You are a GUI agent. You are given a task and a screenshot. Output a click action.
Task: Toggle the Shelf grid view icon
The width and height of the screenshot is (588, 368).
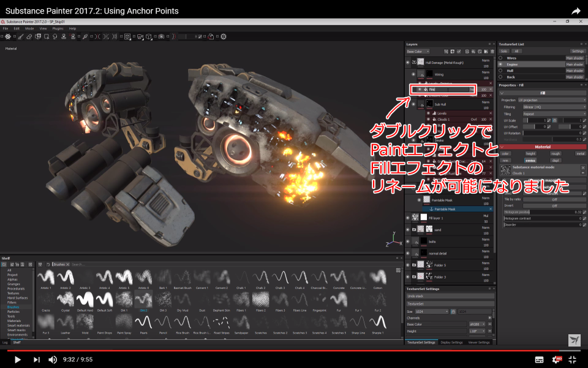pyautogui.click(x=398, y=270)
